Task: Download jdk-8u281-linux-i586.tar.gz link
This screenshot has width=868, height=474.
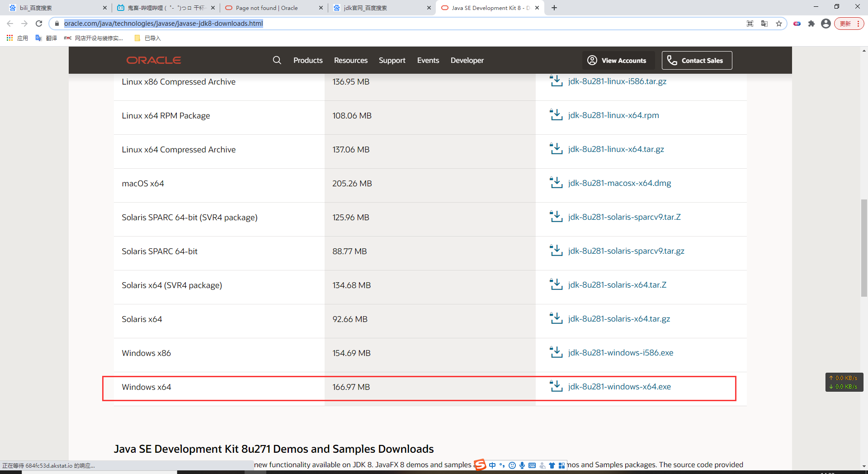Action: click(x=617, y=81)
